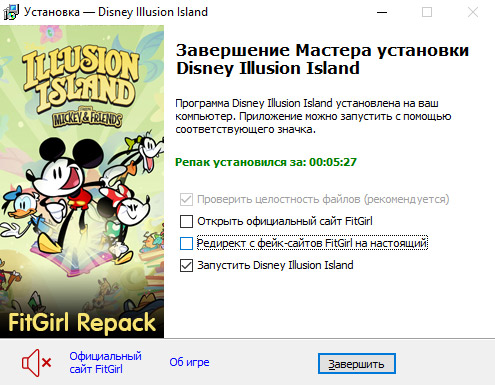
Task: Open the 'Об игре' link
Action: [189, 362]
